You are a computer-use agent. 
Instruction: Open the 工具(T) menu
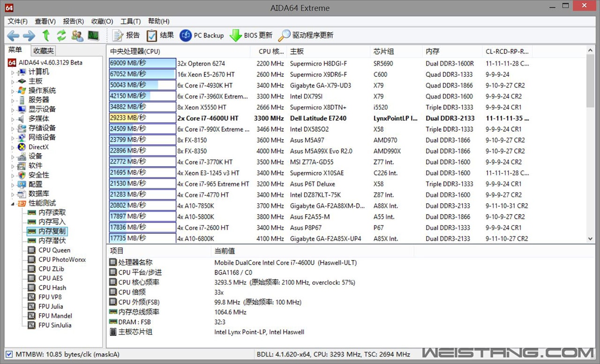131,21
